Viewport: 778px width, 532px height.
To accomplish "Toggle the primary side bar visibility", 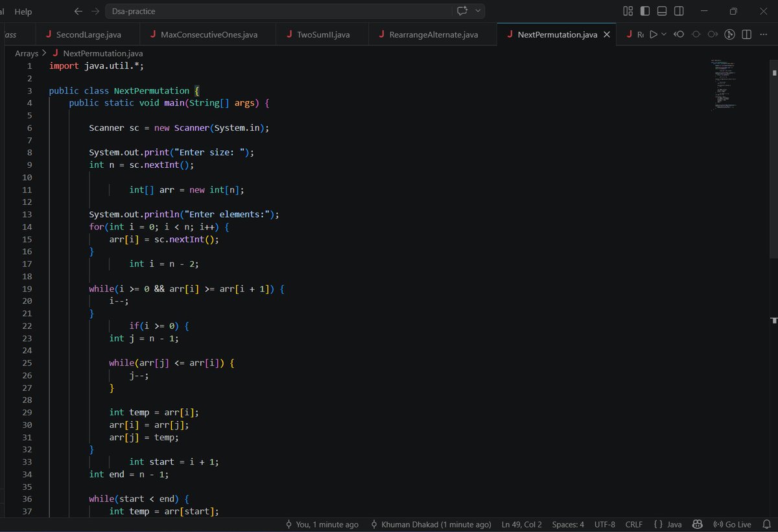I will coord(644,11).
